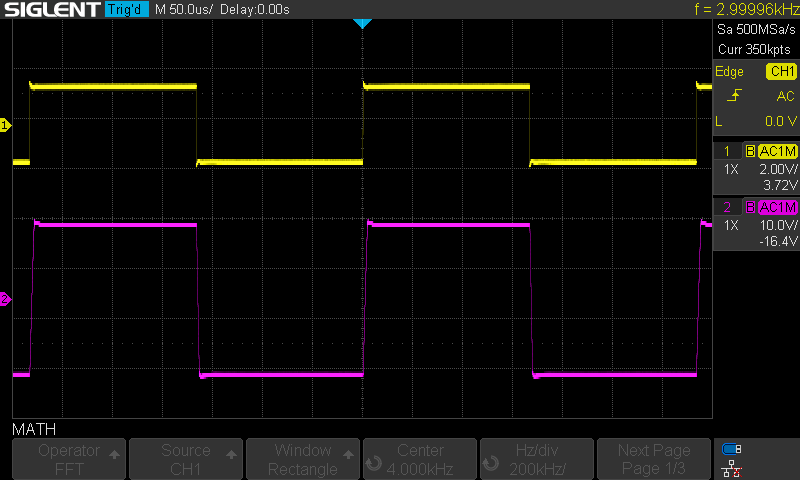Go to Next Page 1/3
The image size is (800, 480).
pyautogui.click(x=654, y=459)
